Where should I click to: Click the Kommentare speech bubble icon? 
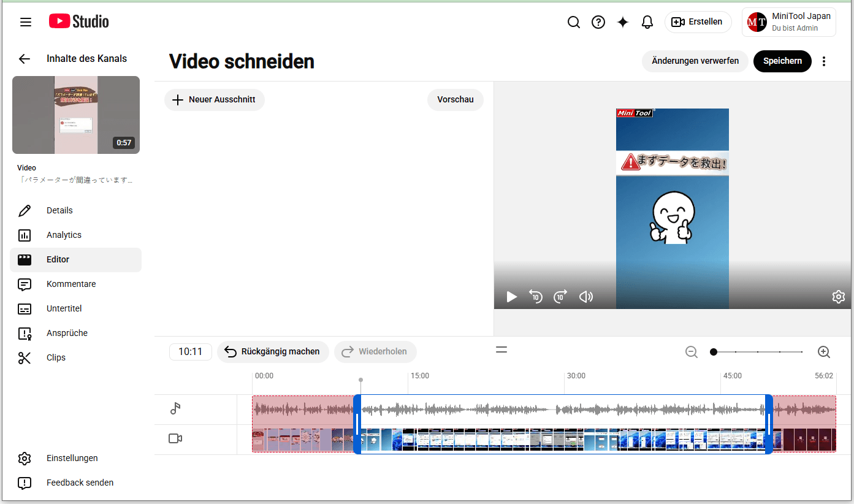tap(25, 284)
